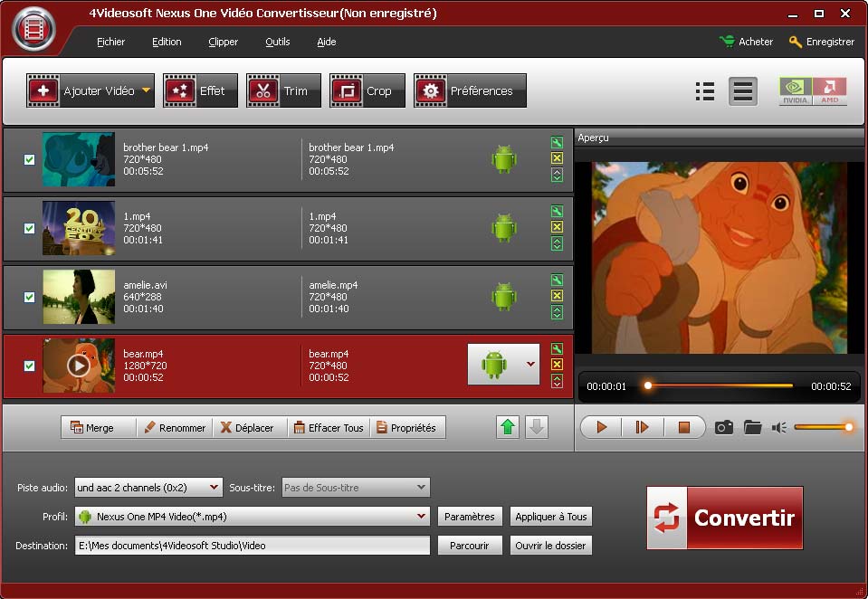Expand the Ajouter Vidéo dropdown arrow
868x599 pixels.
coord(146,90)
